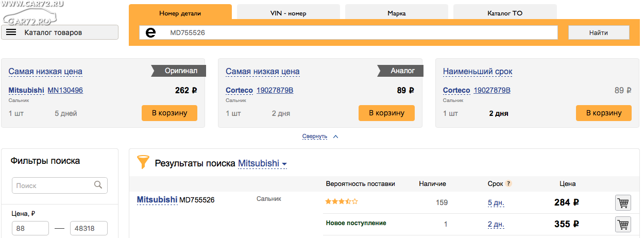Screen dimensions: 644x238
Task: Open the hamburger menu icon beside Каталог товаров
Action: (11, 32)
